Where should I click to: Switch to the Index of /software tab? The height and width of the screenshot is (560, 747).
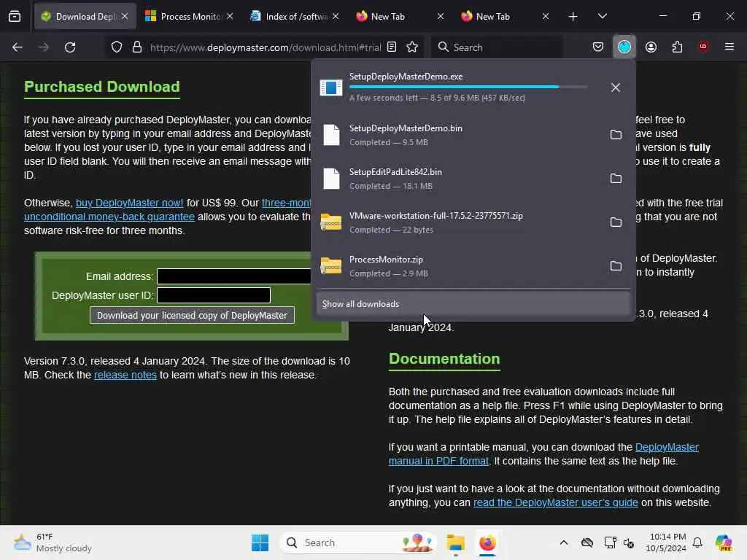pyautogui.click(x=295, y=17)
